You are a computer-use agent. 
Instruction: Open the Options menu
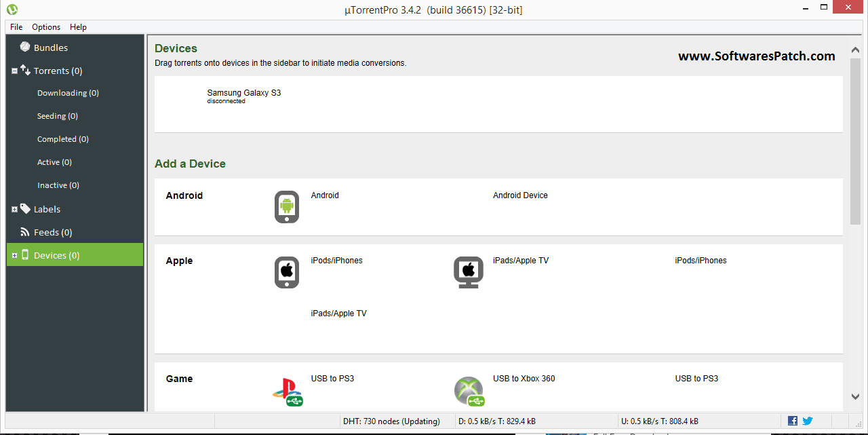(46, 27)
